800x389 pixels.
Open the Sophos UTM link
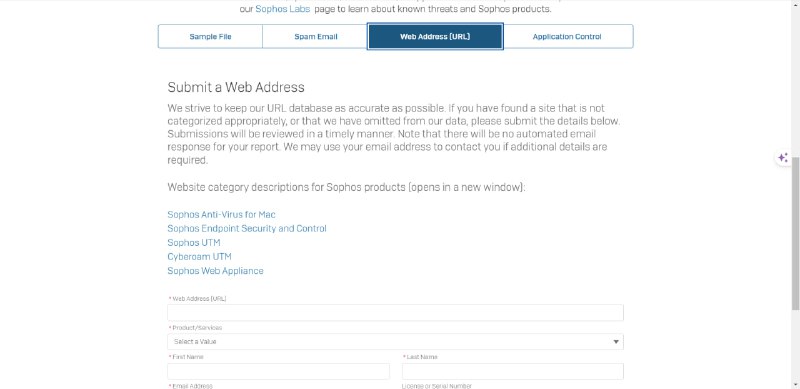[194, 242]
